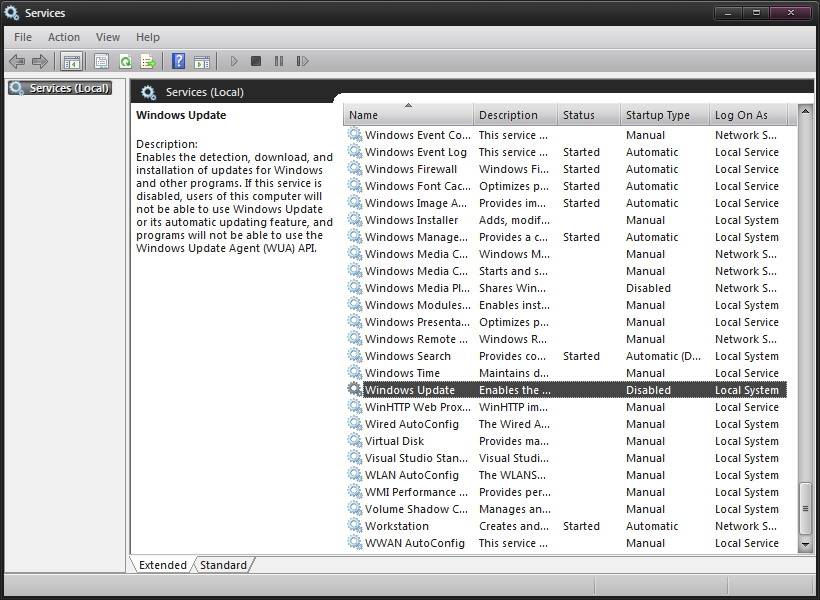The width and height of the screenshot is (820, 600).
Task: Sort services by Name column header
Action: (x=408, y=115)
